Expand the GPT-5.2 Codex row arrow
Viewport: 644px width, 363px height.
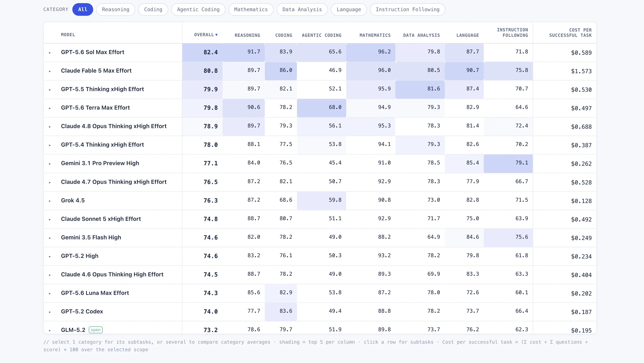50,312
